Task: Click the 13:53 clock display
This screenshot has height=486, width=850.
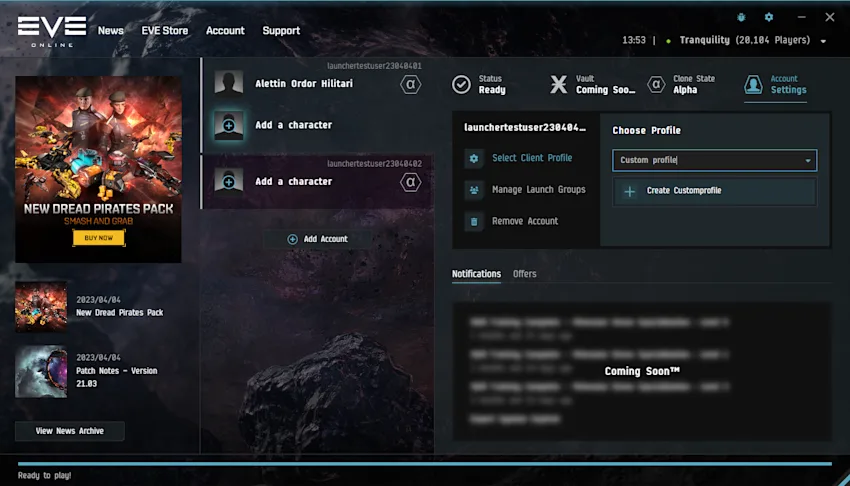Action: pos(634,40)
